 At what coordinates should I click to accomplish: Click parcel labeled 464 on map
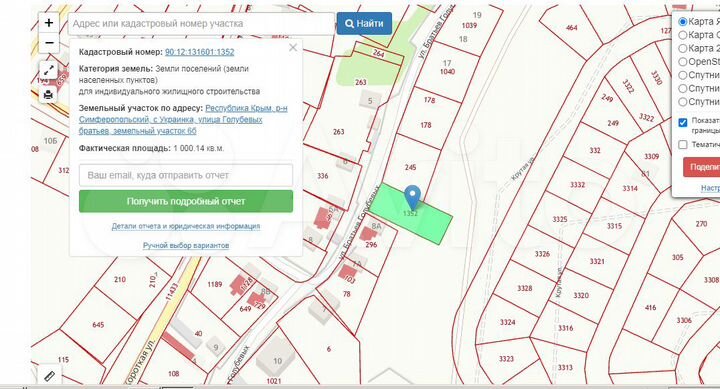(x=572, y=28)
